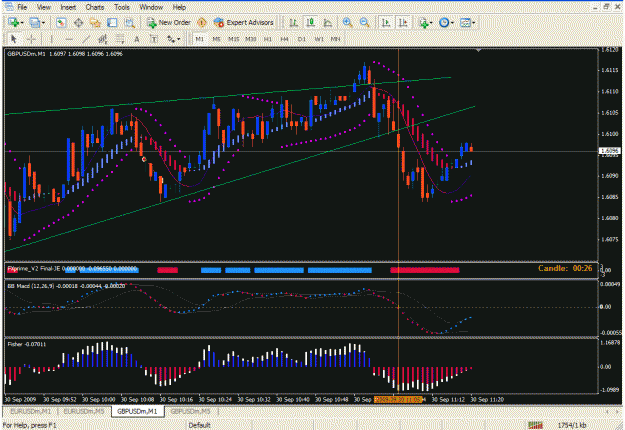Toggle the Data Window crosshair-circle icon
This screenshot has height=430, width=625.
coord(78,23)
